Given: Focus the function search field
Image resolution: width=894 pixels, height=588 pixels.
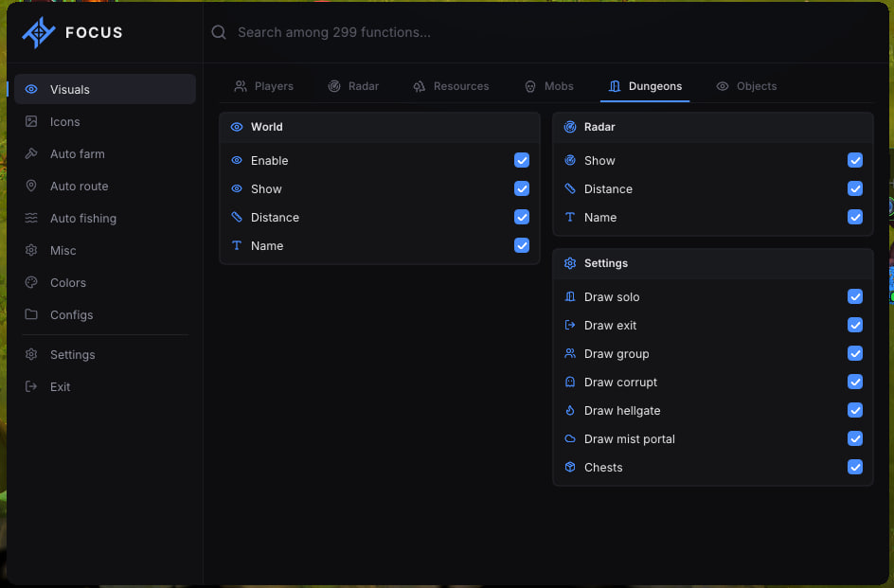Looking at the screenshot, I should pyautogui.click(x=547, y=32).
